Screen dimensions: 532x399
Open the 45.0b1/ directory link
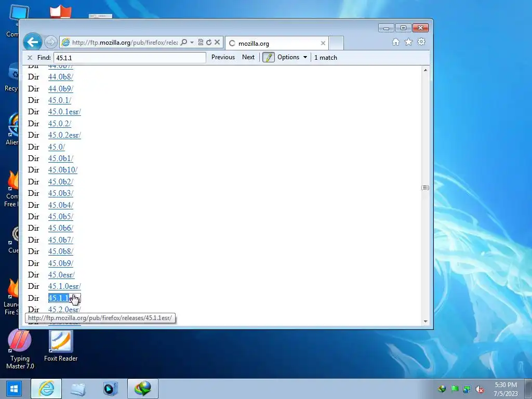61,159
